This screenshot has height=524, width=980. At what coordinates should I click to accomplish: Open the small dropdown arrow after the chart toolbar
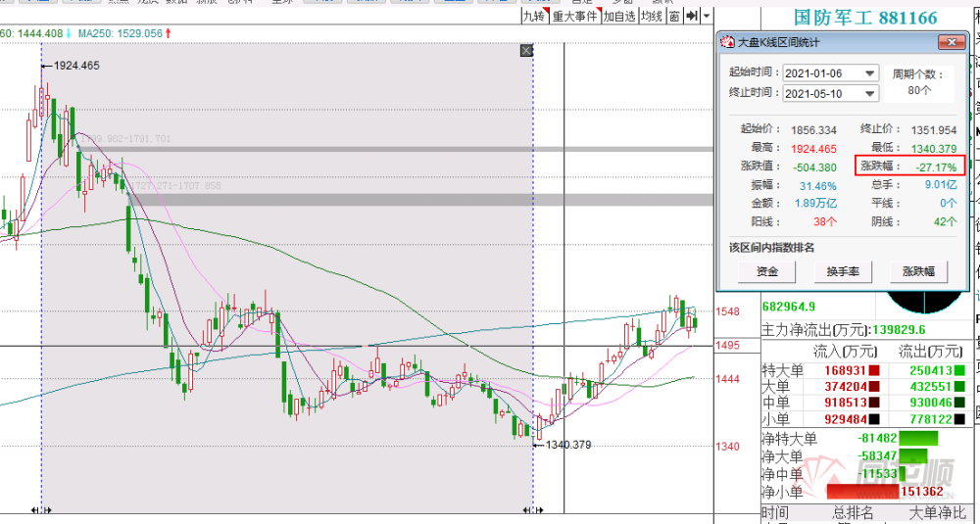(x=707, y=17)
